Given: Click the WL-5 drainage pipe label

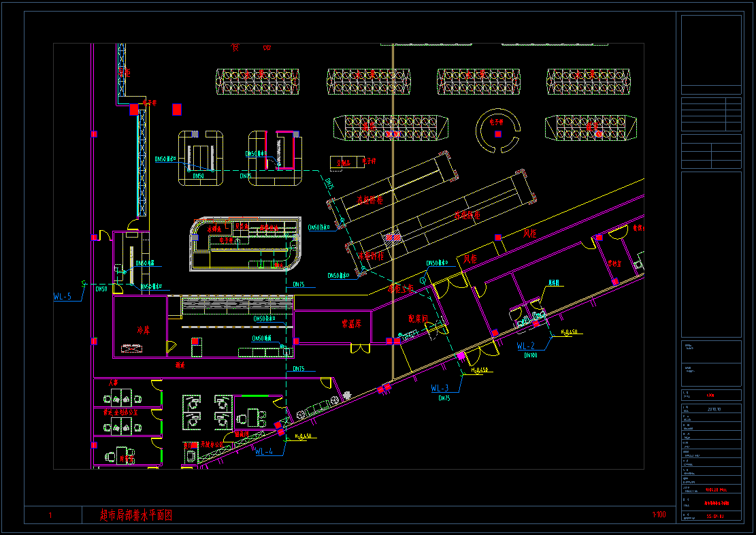Looking at the screenshot, I should pos(63,296).
